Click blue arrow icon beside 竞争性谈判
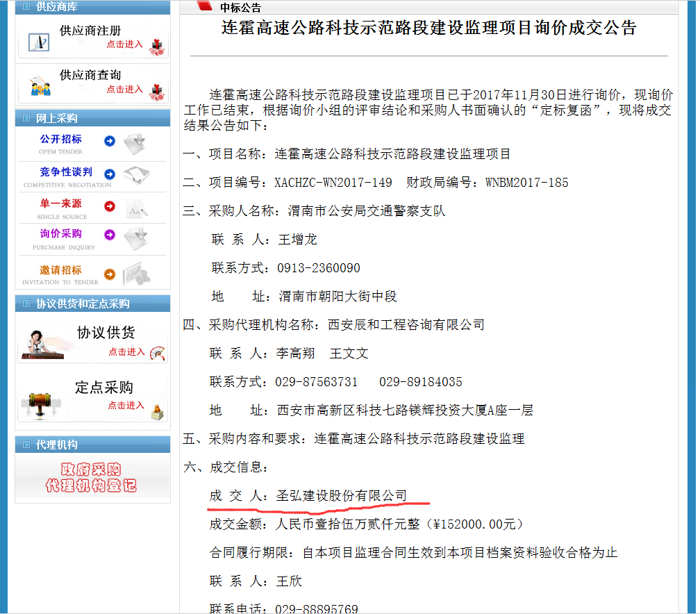The width and height of the screenshot is (700, 614). point(109,174)
